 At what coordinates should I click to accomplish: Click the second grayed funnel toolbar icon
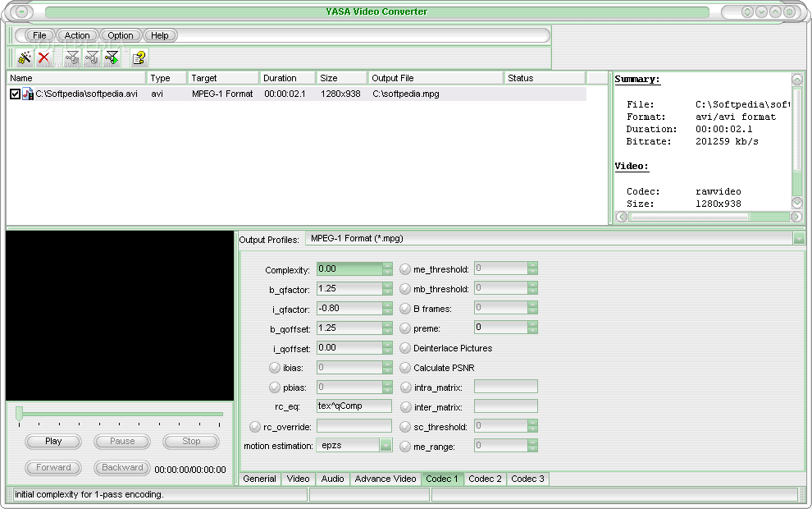92,57
